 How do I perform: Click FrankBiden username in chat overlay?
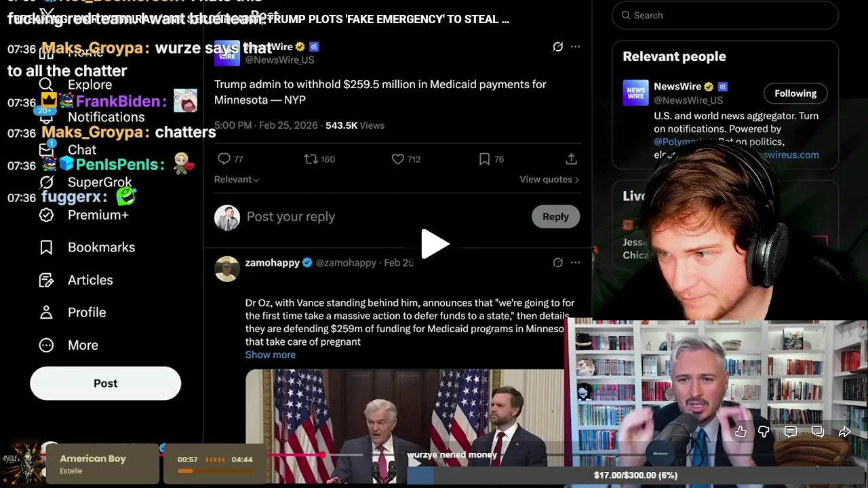tap(119, 102)
